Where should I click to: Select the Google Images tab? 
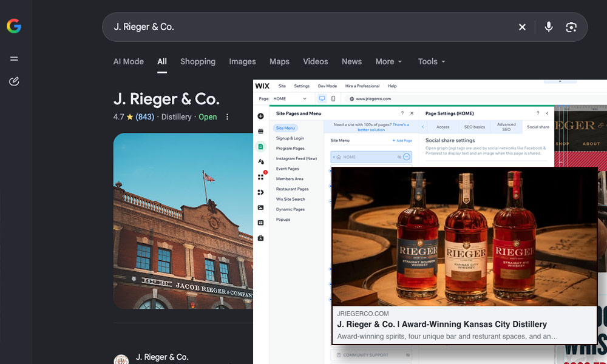242,61
